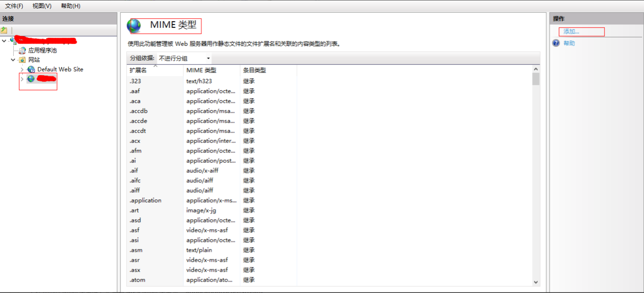Image resolution: width=644 pixels, height=293 pixels.
Task: Click the server computer icon at tree root
Action: (x=12, y=40)
